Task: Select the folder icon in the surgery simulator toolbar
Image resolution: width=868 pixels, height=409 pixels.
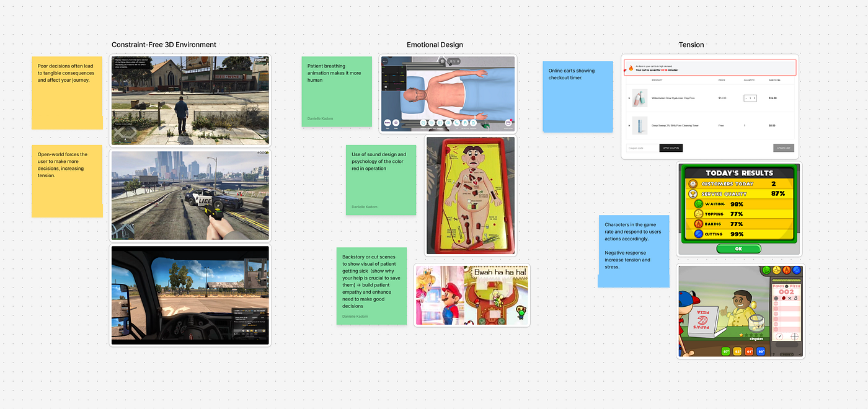Action: point(508,123)
